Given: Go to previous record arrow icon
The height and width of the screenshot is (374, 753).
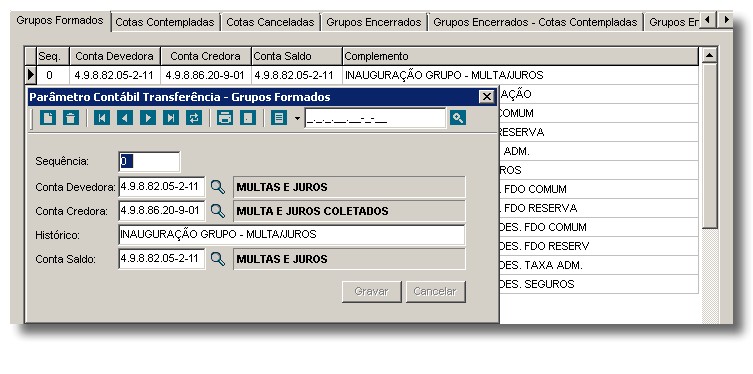Looking at the screenshot, I should click(x=125, y=118).
